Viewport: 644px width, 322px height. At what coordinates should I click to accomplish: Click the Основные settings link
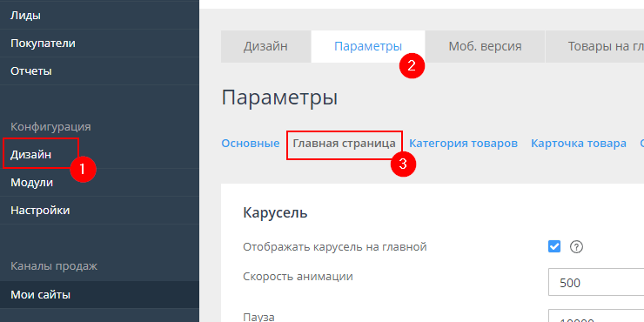point(250,144)
